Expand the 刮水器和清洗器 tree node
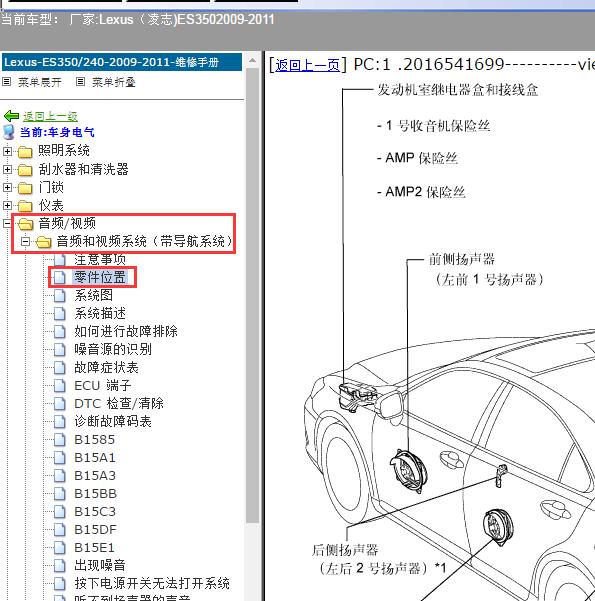Viewport: 595px width, 601px height. click(x=7, y=169)
